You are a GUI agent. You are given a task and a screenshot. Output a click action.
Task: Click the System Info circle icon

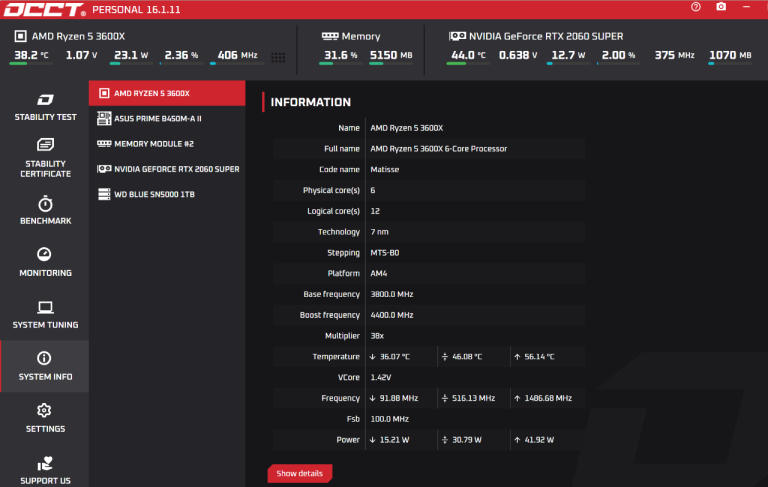point(44,358)
